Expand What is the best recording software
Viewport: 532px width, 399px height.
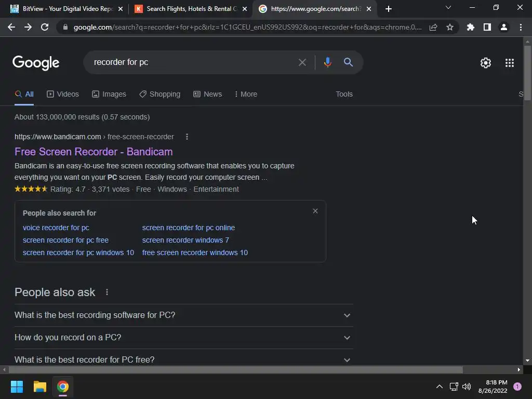pyautogui.click(x=183, y=315)
